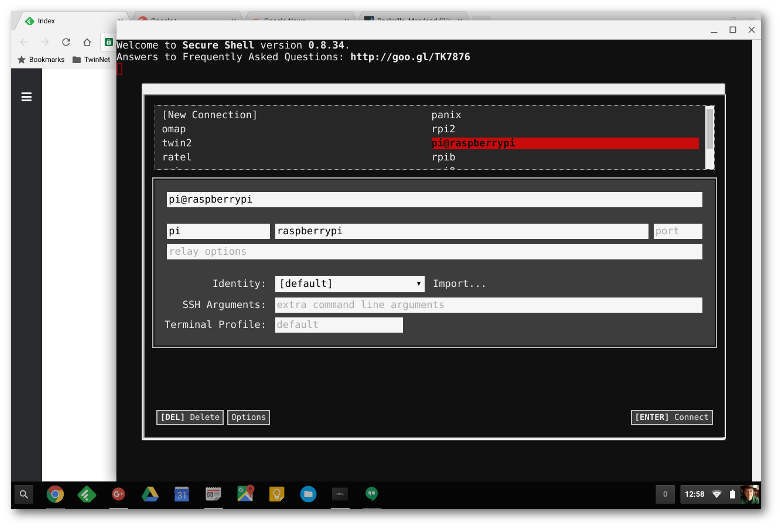Open the hamburger menu in the browser sidebar

coord(26,97)
